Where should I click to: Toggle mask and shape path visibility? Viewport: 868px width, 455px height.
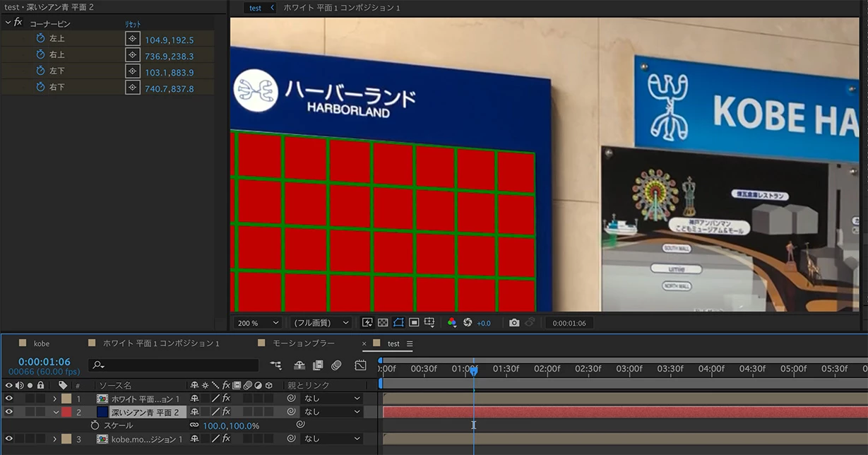(398, 322)
